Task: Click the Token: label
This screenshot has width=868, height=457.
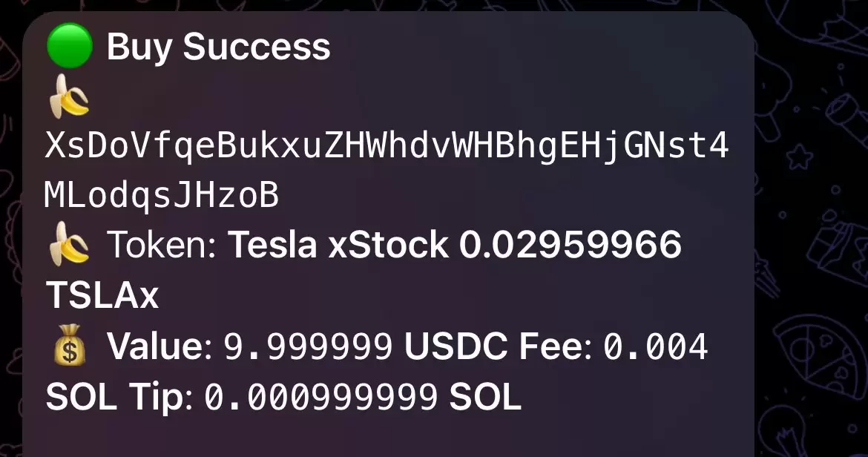Action: click(161, 245)
